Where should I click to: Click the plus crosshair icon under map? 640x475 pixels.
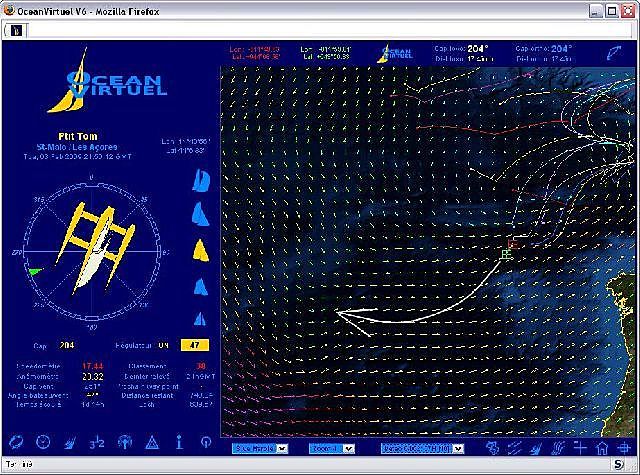(x=580, y=447)
